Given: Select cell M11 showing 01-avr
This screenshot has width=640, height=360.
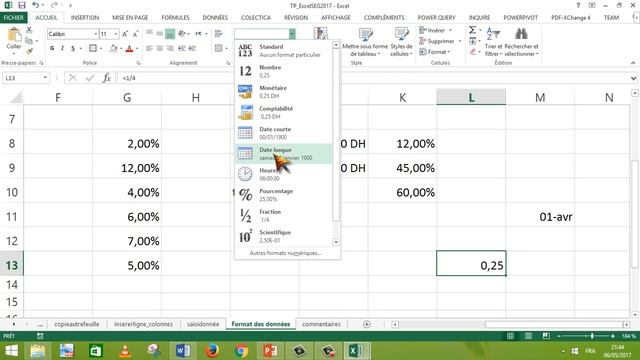Looking at the screenshot, I should coord(540,216).
